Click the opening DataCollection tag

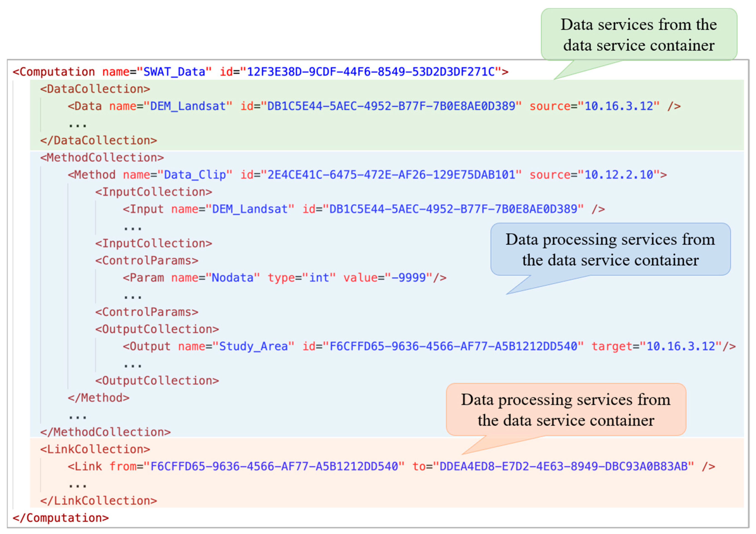[x=95, y=89]
